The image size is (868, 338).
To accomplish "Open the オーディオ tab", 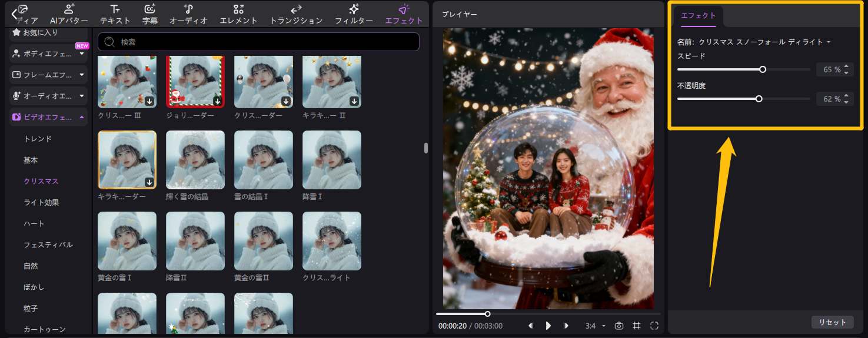I will [188, 14].
